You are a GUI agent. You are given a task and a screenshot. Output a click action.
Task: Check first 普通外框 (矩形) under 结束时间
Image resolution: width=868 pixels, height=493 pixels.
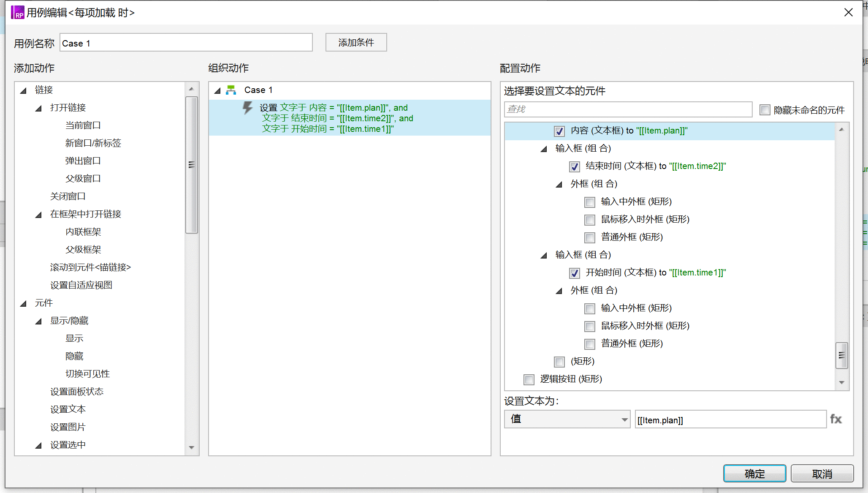point(590,238)
